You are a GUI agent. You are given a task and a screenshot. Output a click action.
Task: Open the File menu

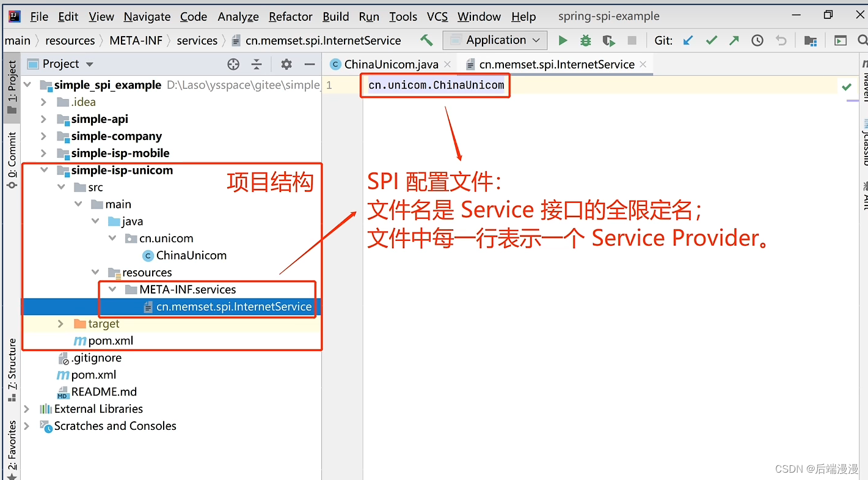tap(39, 17)
